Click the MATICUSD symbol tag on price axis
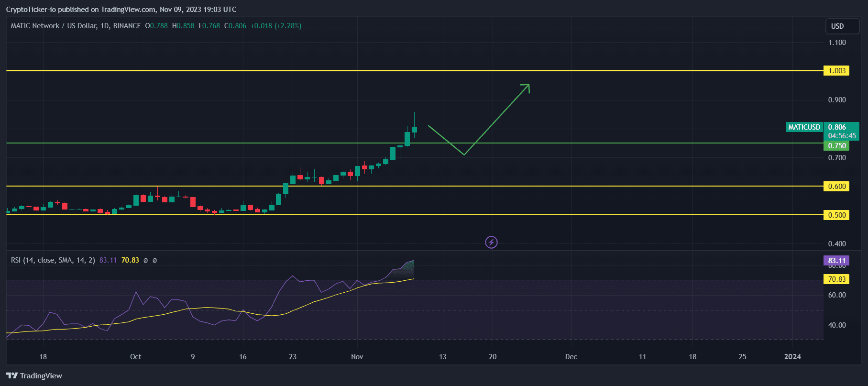Image resolution: width=868 pixels, height=386 pixels. coord(804,127)
